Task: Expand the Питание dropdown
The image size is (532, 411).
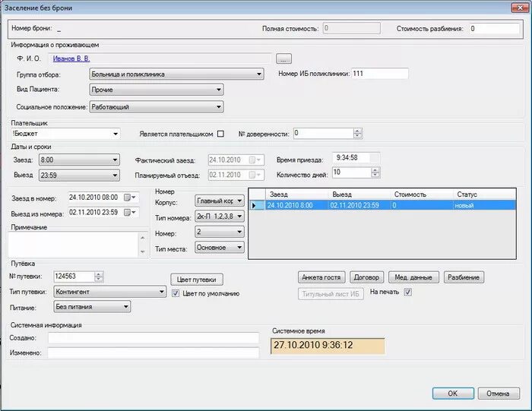Action: (x=92, y=307)
